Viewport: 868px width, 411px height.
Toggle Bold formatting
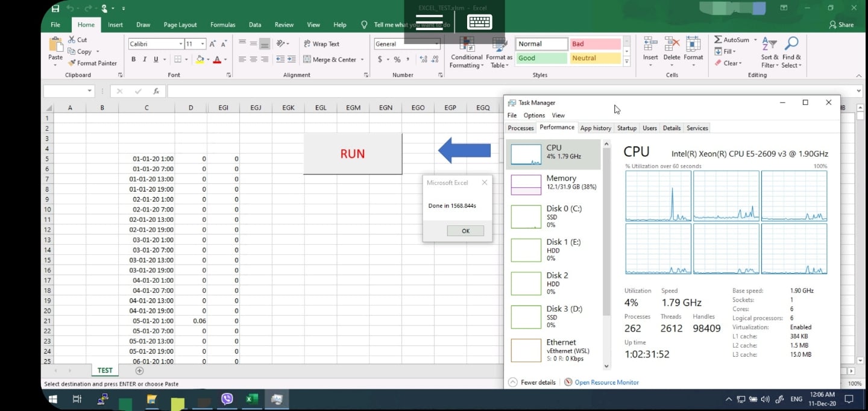tap(133, 59)
